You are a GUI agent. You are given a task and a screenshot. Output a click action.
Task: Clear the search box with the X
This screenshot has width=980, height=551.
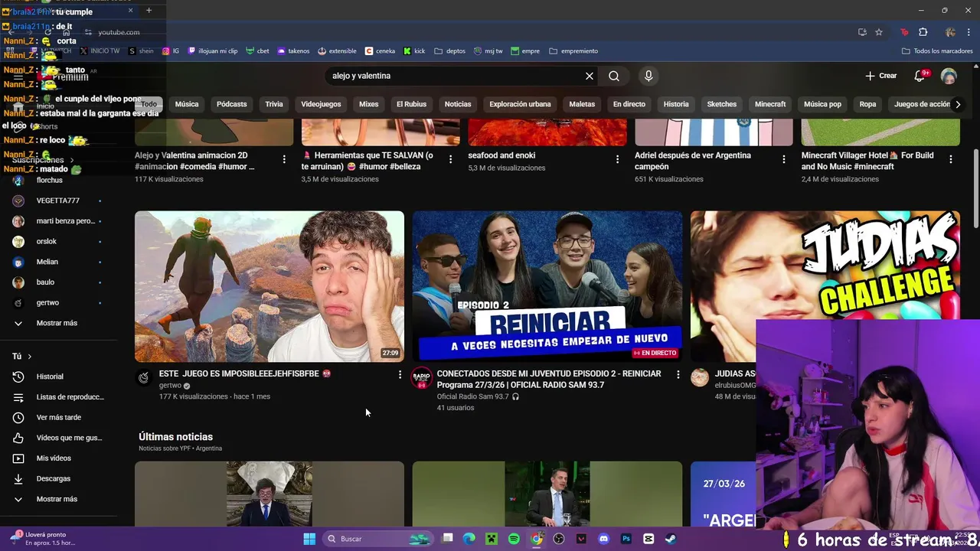590,76
